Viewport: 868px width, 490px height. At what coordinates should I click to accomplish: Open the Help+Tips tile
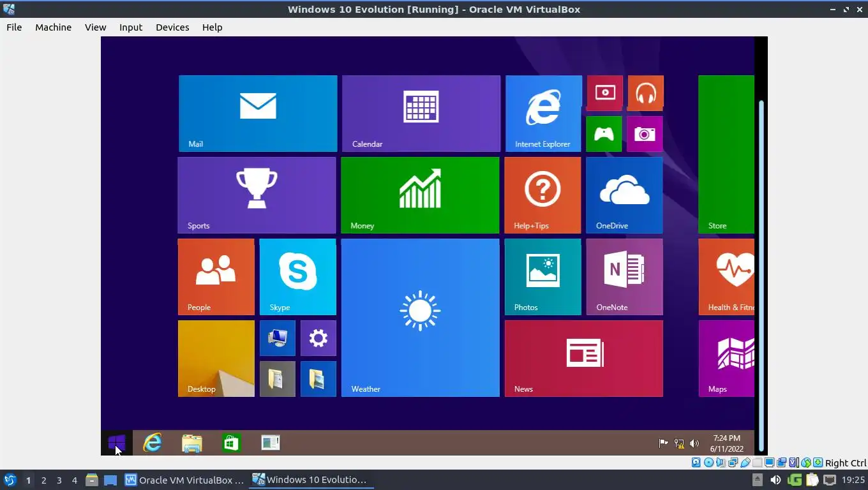coord(542,195)
